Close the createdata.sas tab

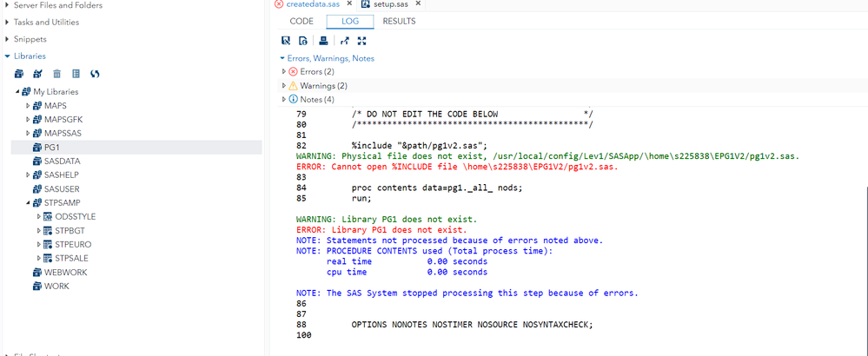tap(349, 3)
